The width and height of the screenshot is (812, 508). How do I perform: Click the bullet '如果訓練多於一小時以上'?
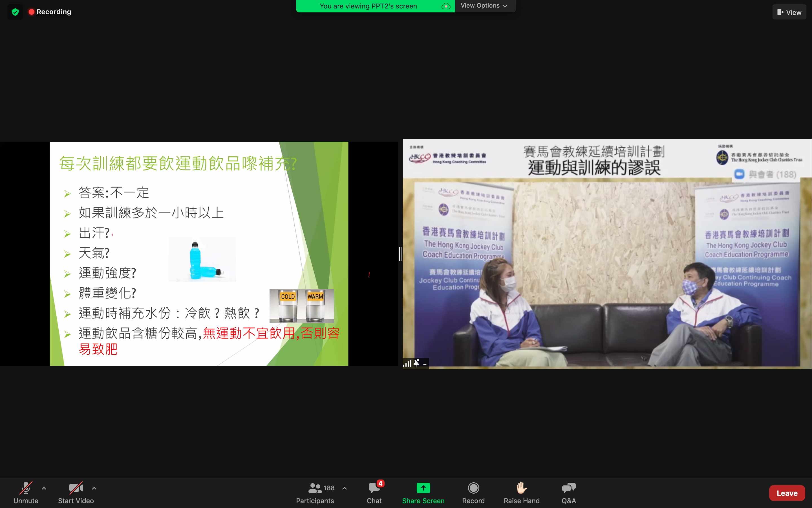[x=151, y=213]
